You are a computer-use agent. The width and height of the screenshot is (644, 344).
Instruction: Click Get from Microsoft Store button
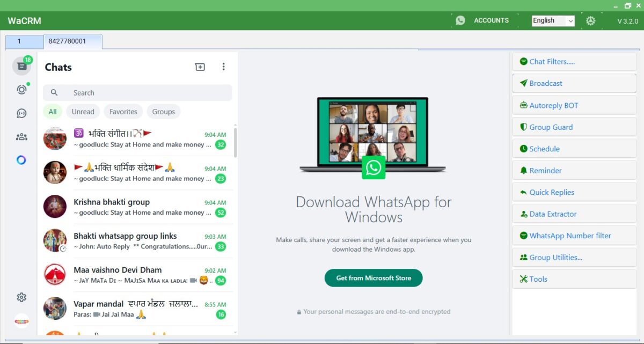click(374, 278)
